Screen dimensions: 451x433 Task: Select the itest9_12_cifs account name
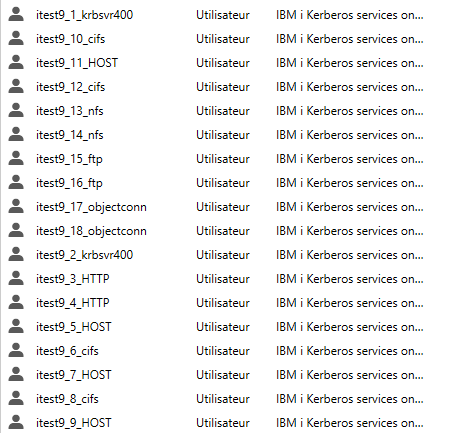click(70, 87)
